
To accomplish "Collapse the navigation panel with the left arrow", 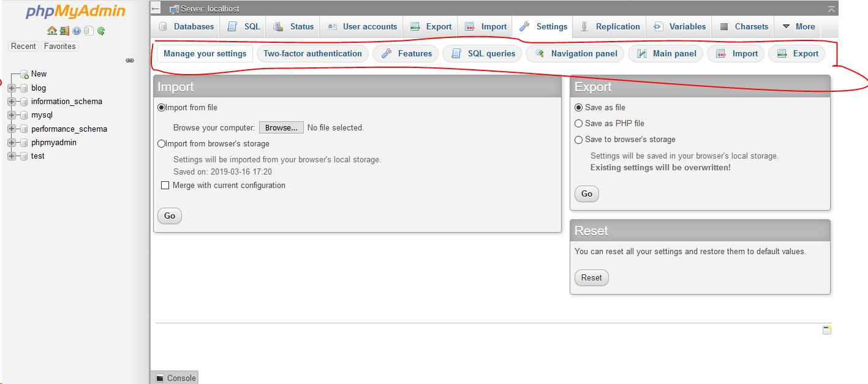I will 155,8.
